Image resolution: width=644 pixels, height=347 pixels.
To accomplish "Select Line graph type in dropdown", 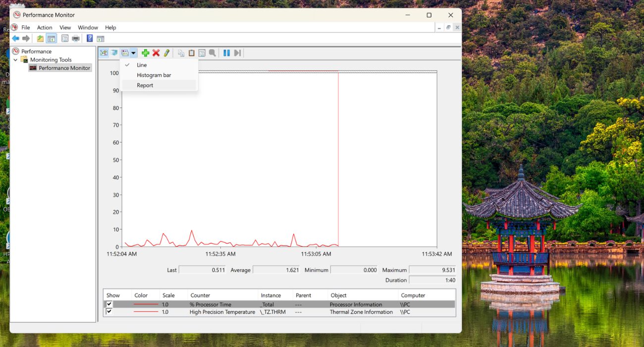I will coord(159,65).
